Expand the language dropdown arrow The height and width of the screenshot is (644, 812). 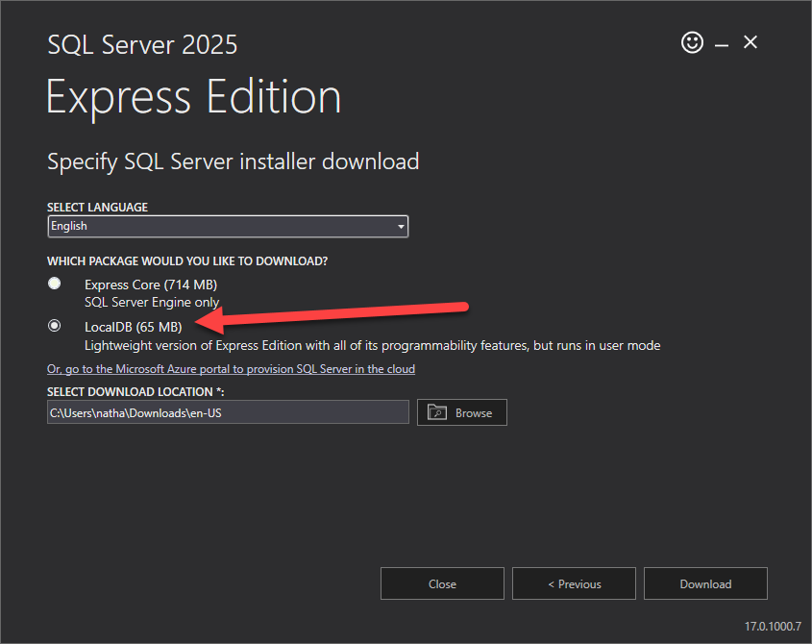pyautogui.click(x=401, y=227)
